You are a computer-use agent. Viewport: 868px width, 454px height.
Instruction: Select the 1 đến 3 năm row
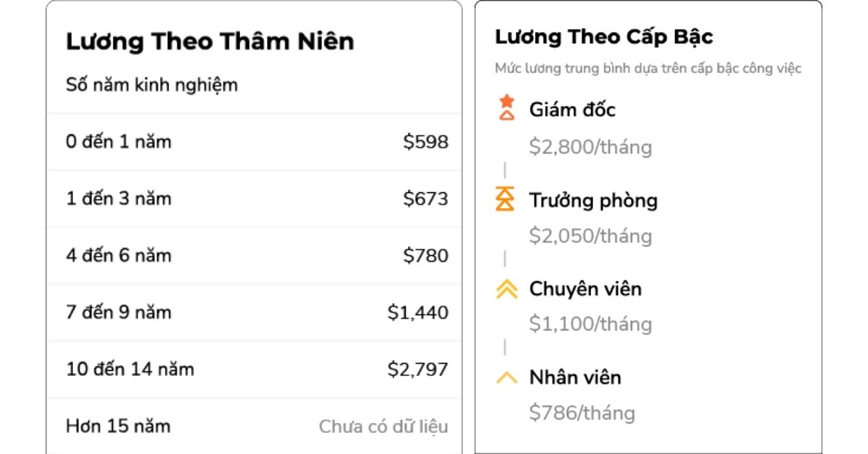(x=254, y=199)
